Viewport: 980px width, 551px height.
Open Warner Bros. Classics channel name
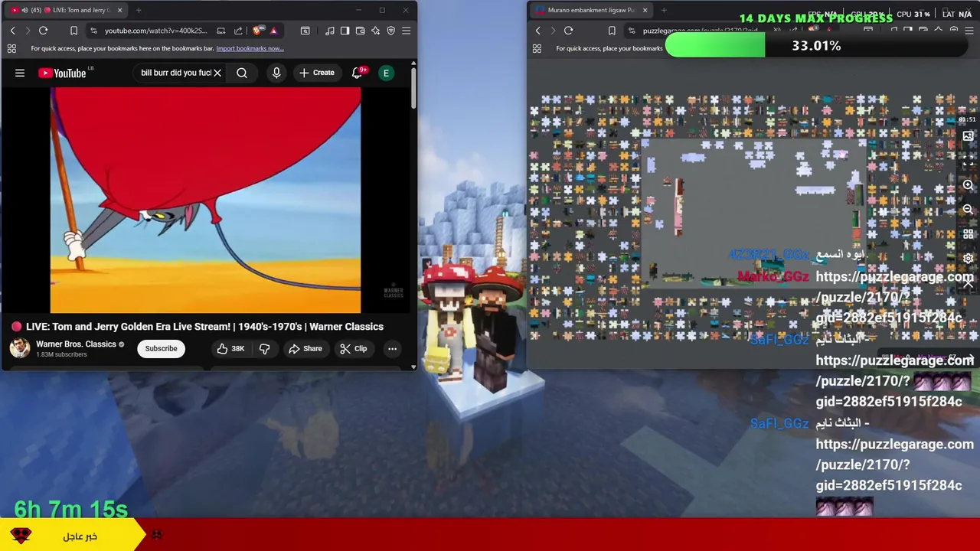coord(76,344)
